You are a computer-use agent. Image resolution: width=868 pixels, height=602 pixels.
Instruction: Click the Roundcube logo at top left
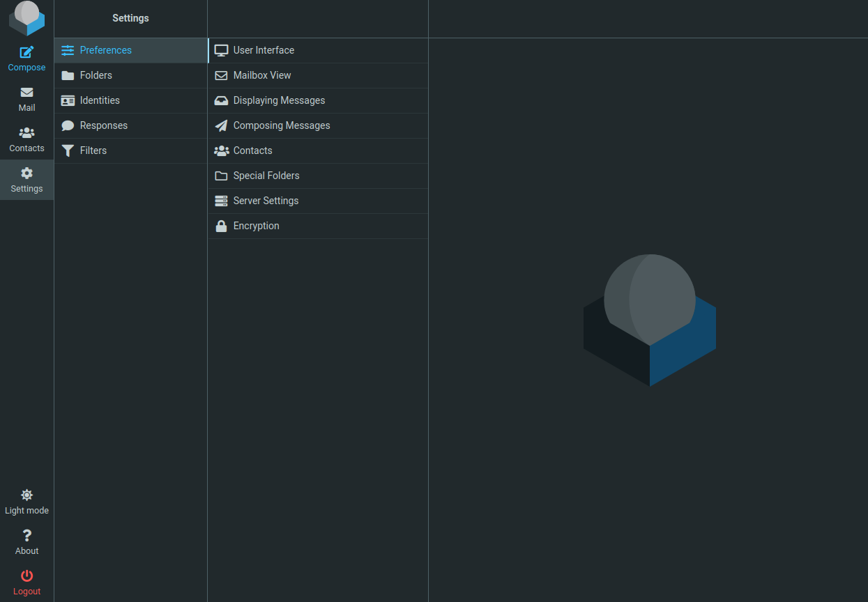(x=26, y=19)
